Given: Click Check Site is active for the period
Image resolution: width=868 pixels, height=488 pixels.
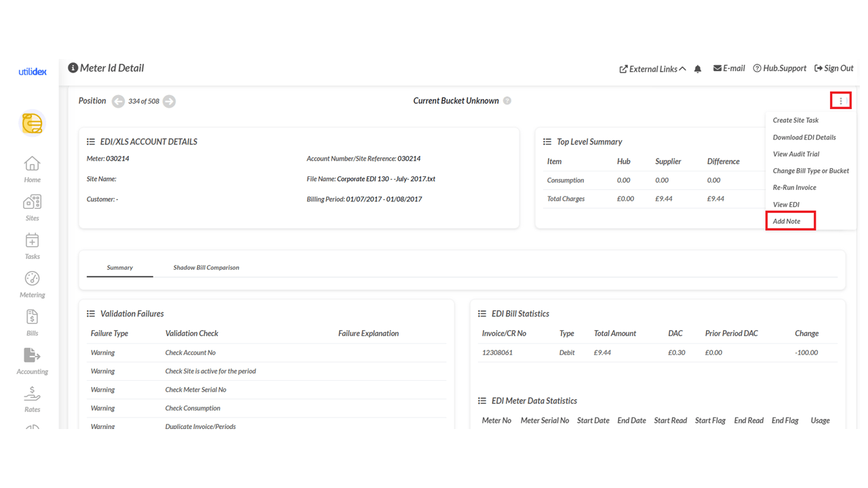Looking at the screenshot, I should pos(267,371).
